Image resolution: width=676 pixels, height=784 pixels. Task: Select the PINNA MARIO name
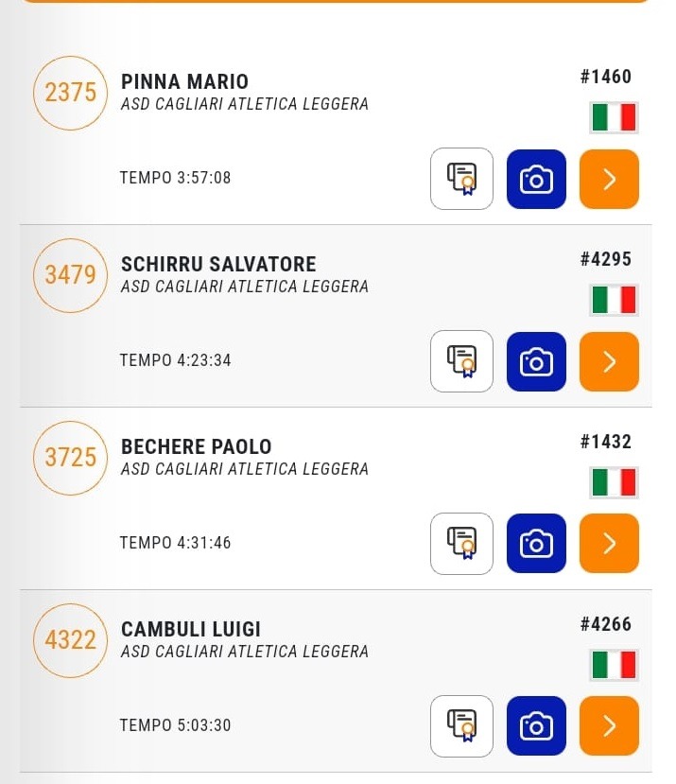(184, 81)
